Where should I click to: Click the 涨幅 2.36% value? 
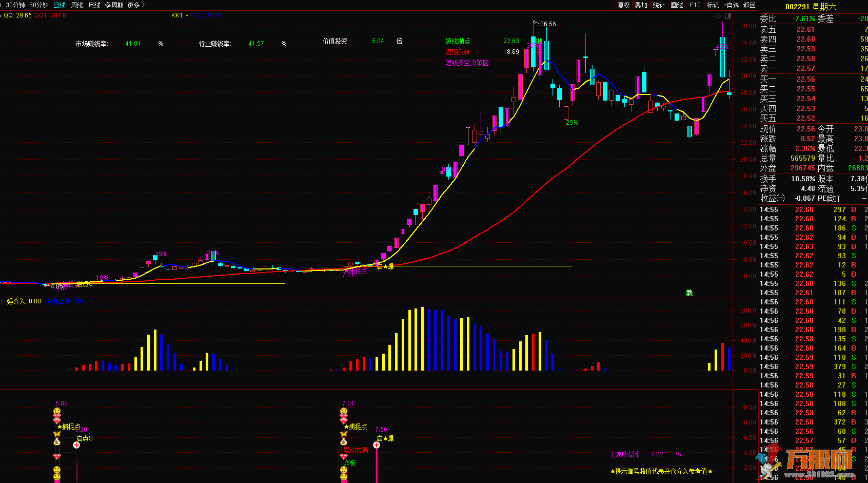(x=805, y=148)
